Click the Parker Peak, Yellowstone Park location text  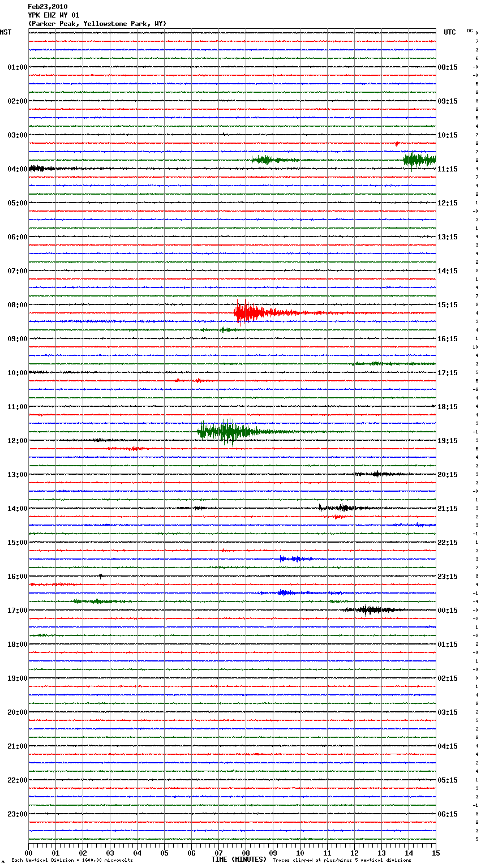[97, 24]
